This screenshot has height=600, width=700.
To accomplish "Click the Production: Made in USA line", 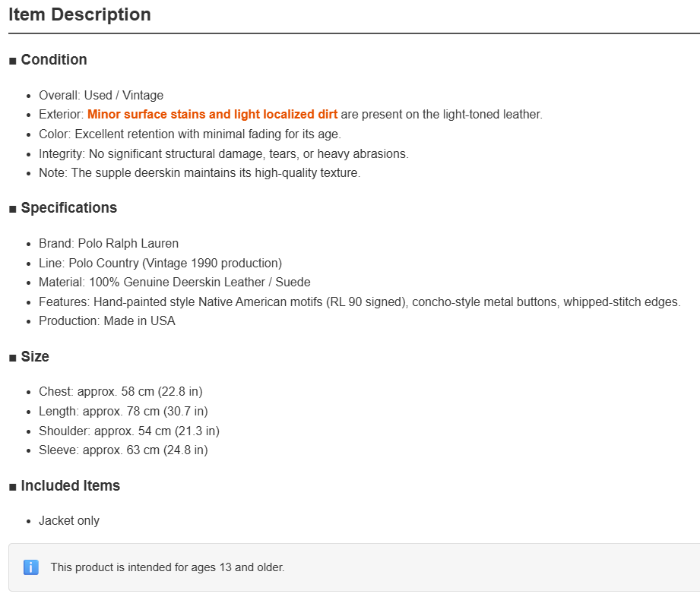I will tap(107, 321).
